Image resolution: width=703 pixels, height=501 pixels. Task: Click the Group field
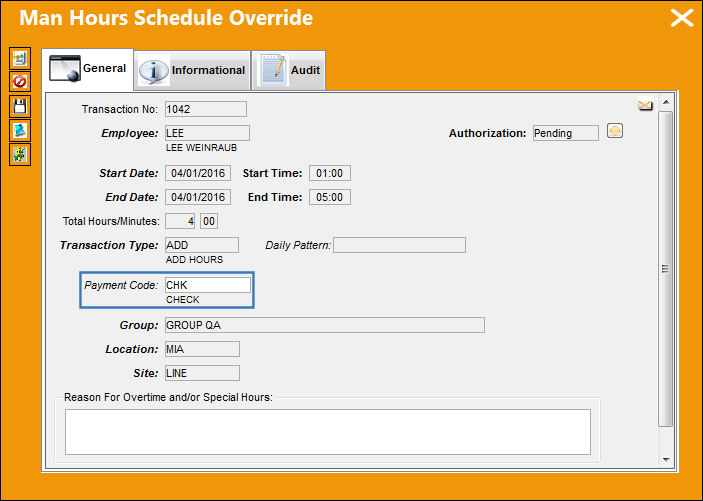[x=325, y=325]
